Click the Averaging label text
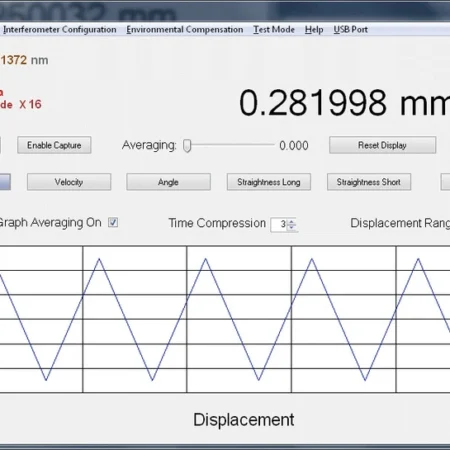450x450 pixels. click(x=149, y=145)
